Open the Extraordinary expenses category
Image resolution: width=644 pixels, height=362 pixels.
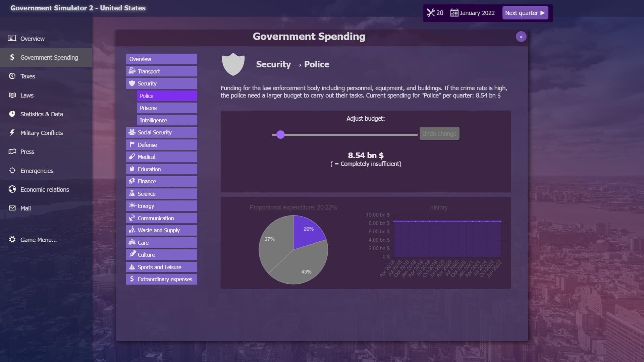click(161, 279)
